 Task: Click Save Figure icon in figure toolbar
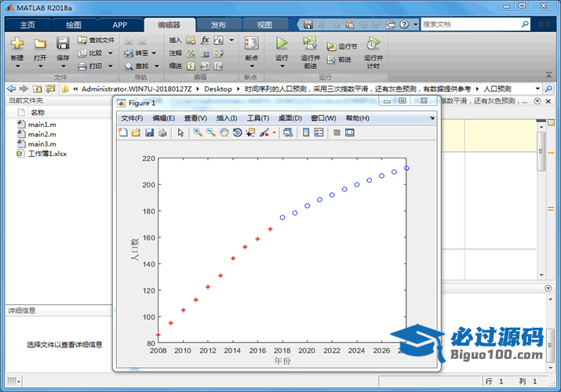point(149,132)
